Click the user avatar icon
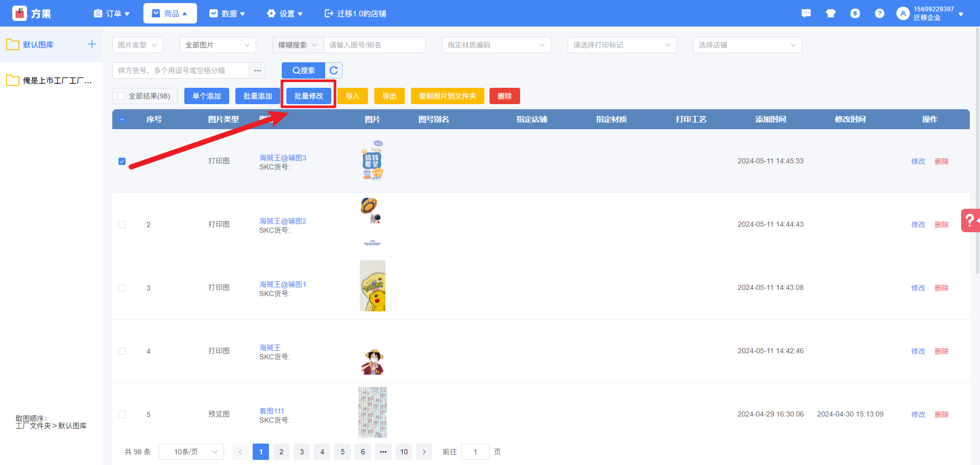980x465 pixels. point(903,13)
